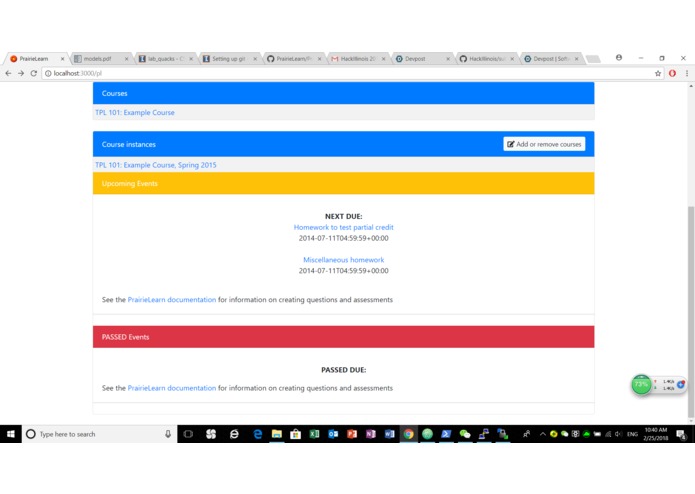Go back using the browser back arrow
Image resolution: width=695 pixels, height=494 pixels.
click(x=8, y=73)
